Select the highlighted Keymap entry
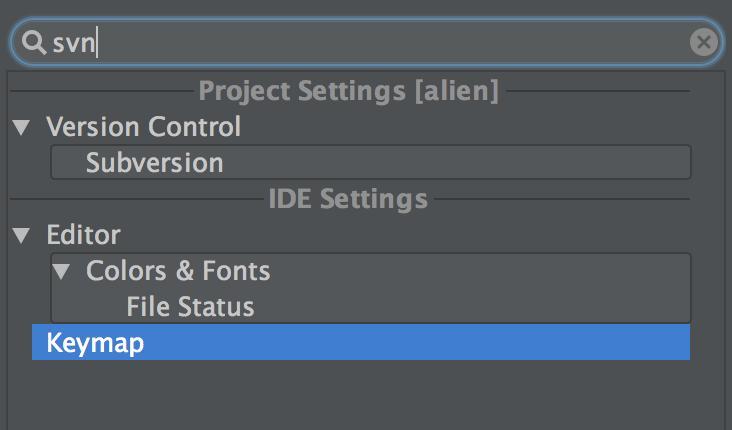 coord(95,343)
